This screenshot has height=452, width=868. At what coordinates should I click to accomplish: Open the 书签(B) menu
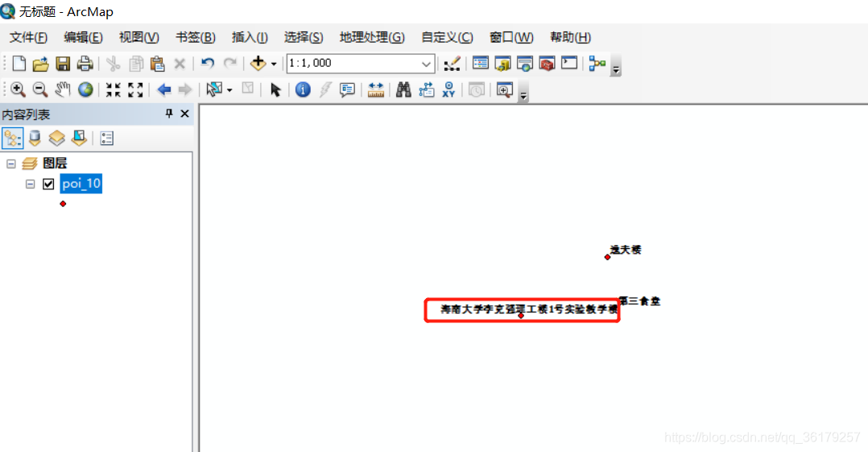pyautogui.click(x=196, y=37)
